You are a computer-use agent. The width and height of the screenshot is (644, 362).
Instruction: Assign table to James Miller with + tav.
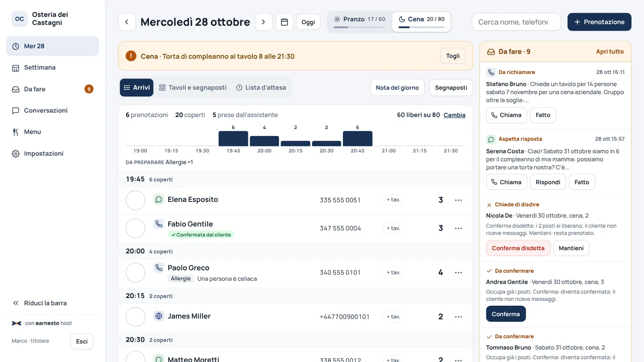[x=394, y=317]
